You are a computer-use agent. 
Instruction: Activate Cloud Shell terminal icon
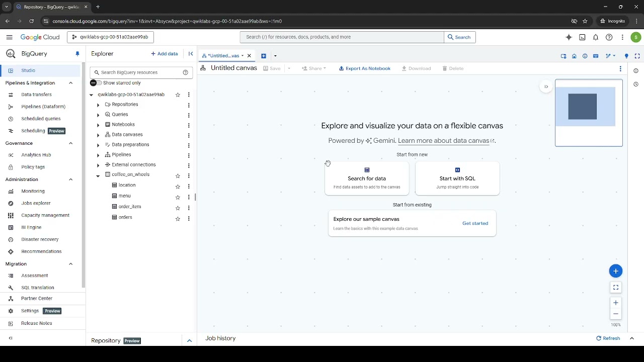click(582, 37)
